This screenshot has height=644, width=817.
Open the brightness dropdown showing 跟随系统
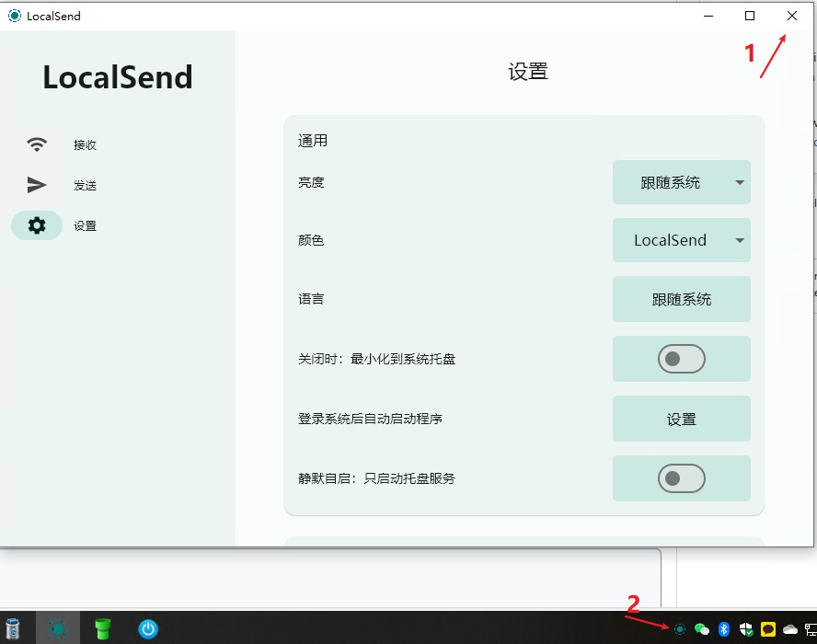(x=681, y=182)
